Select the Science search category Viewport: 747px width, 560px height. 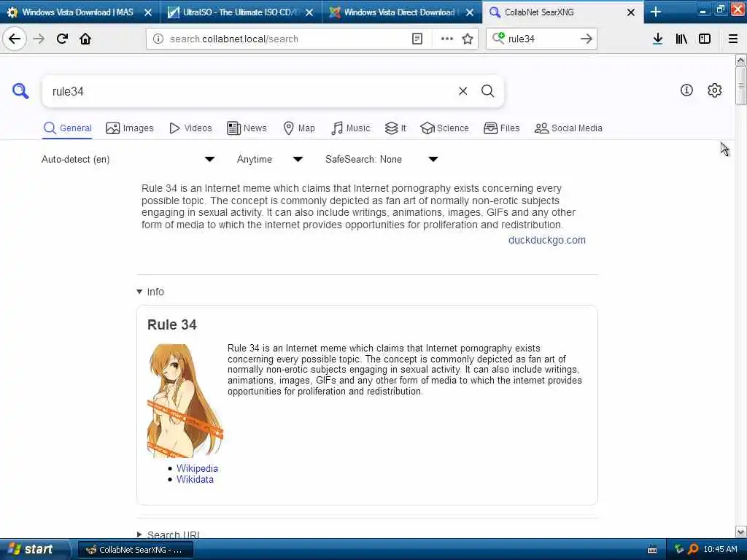coord(444,128)
